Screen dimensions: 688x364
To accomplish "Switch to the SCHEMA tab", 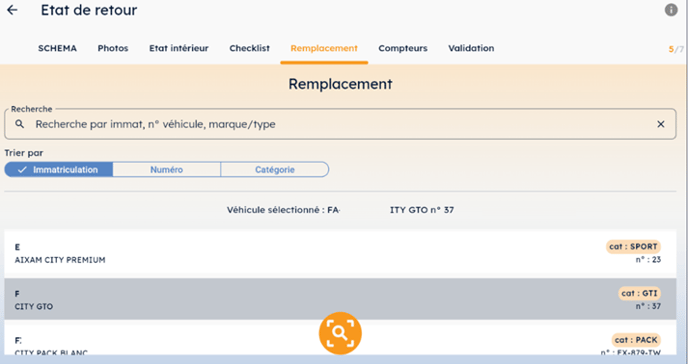I will click(57, 48).
